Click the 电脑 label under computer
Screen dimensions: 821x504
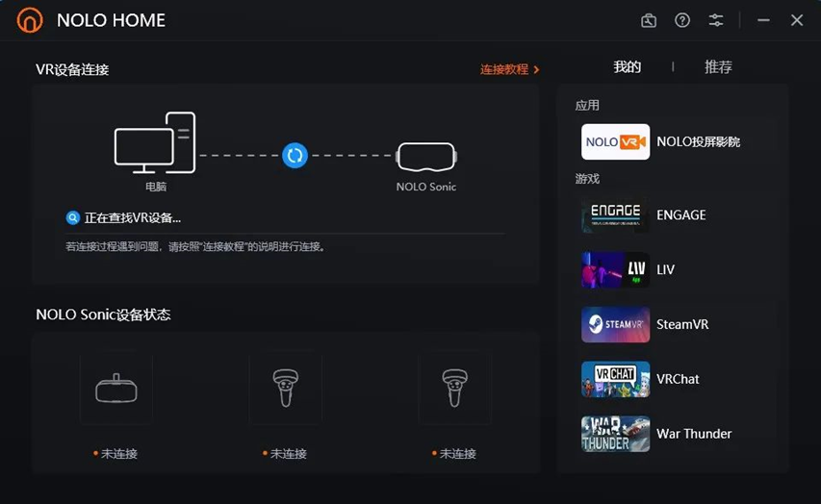(x=156, y=187)
